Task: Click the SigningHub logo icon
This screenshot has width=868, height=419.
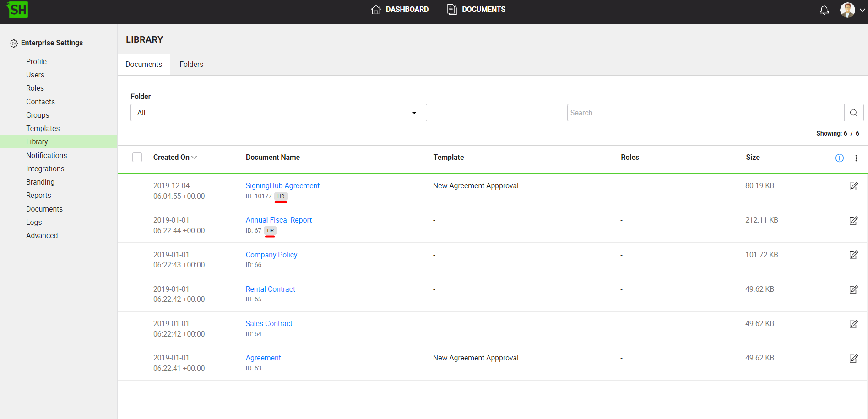Action: [17, 10]
